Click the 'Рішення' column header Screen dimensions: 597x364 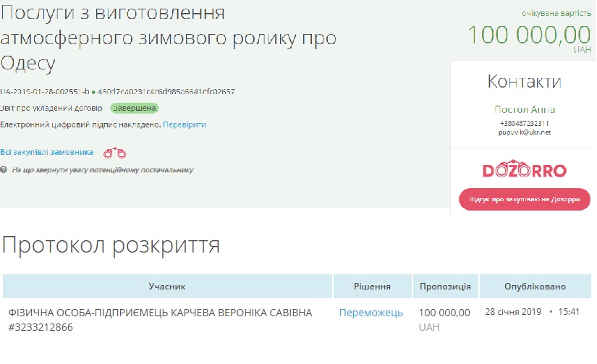click(373, 287)
